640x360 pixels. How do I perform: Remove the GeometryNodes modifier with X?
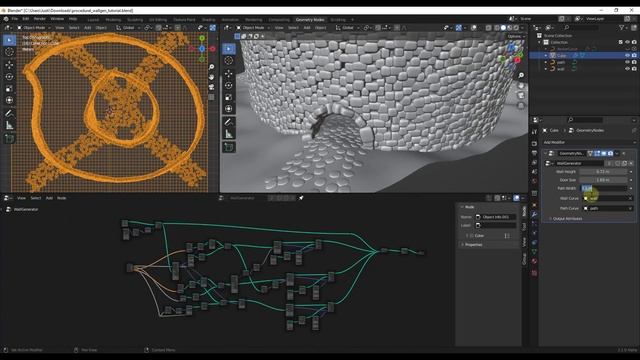(x=624, y=153)
